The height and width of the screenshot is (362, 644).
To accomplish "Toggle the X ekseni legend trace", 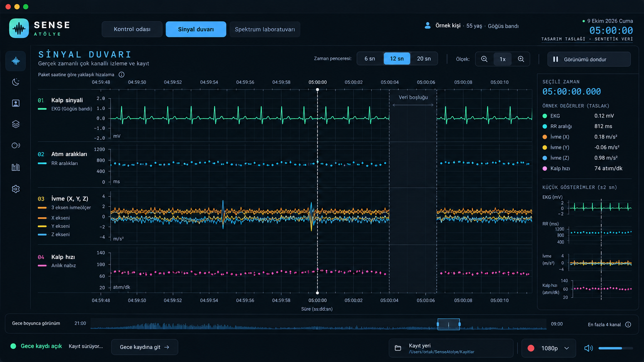I will (x=54, y=218).
